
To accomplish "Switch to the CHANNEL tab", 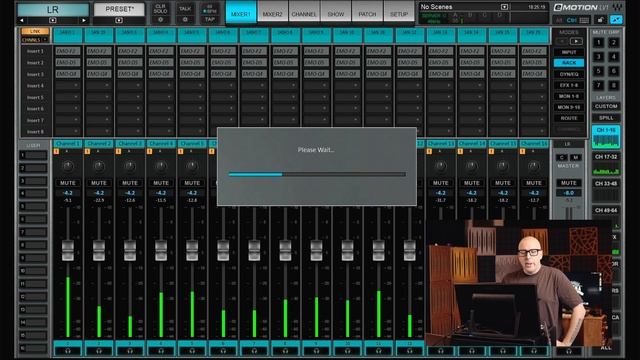I will 304,12.
